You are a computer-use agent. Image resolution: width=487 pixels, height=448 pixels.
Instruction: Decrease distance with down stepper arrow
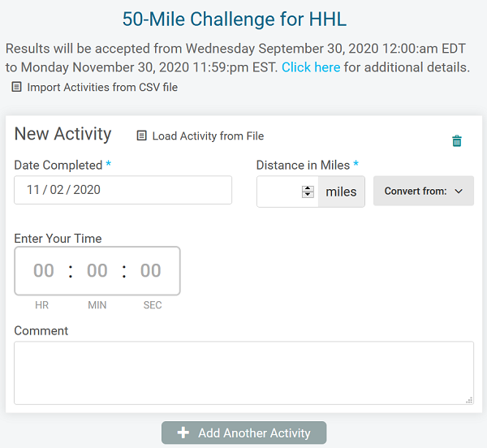[308, 195]
